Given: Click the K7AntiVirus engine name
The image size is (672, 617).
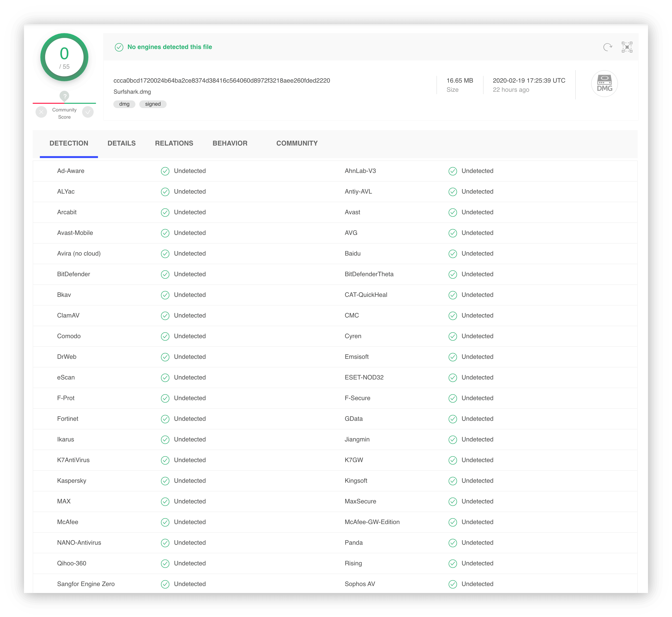Looking at the screenshot, I should [73, 460].
